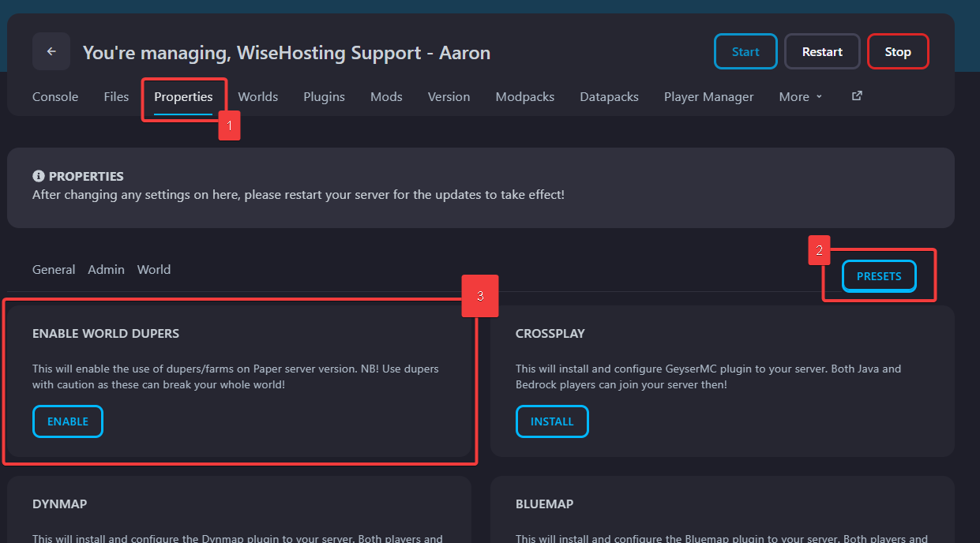This screenshot has height=543, width=980.
Task: Click the CROSSPLAY card heading
Action: click(550, 334)
